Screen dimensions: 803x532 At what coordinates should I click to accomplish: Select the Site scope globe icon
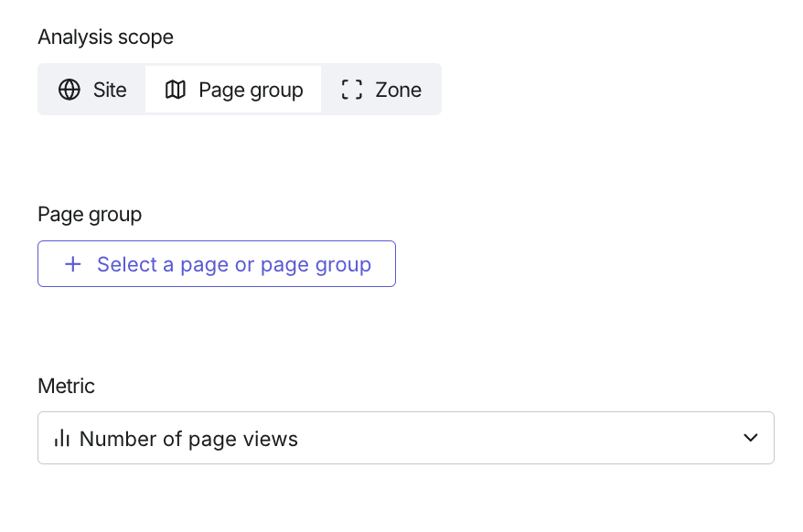(70, 90)
